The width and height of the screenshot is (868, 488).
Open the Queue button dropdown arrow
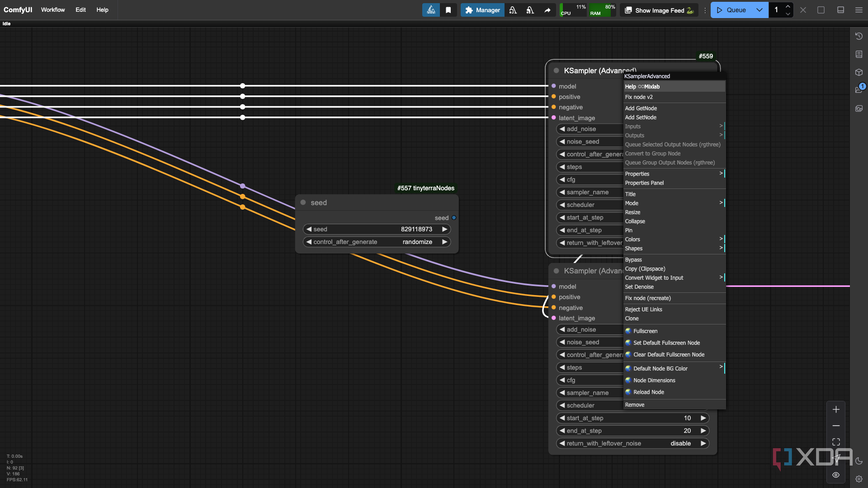(x=759, y=10)
